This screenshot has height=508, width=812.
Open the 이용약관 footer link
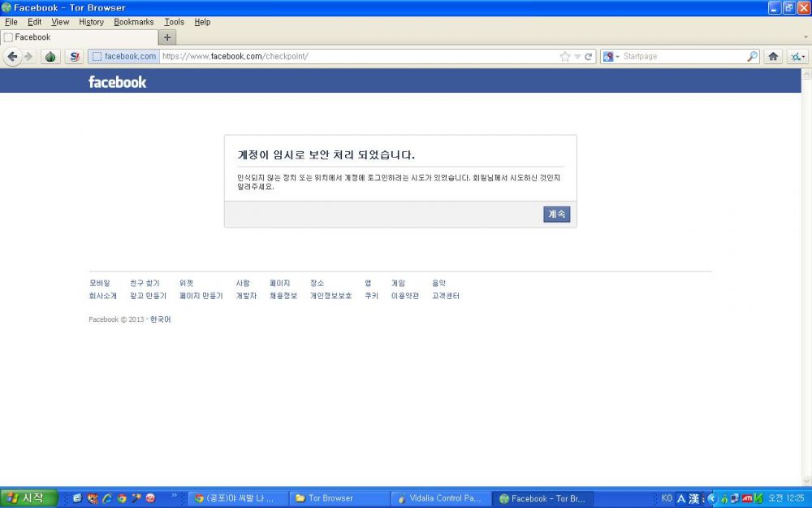tap(405, 296)
